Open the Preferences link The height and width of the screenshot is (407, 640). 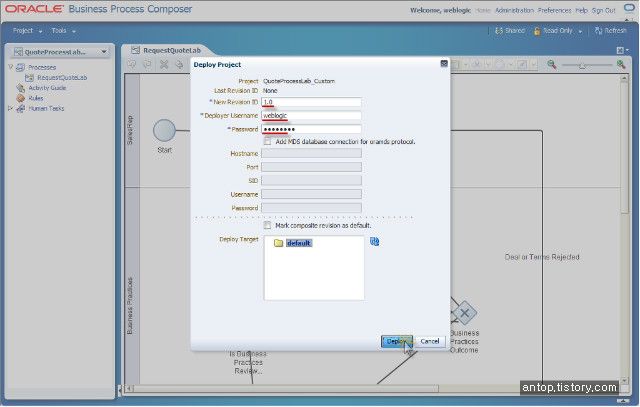point(554,10)
